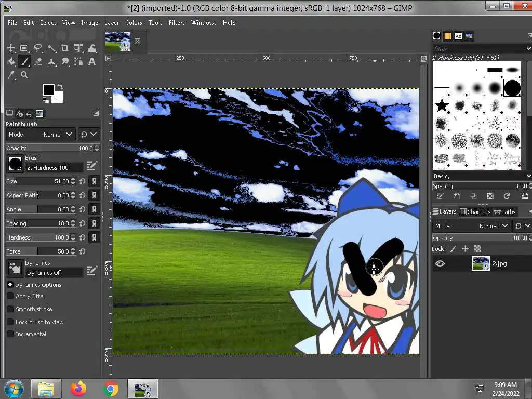Image resolution: width=532 pixels, height=399 pixels.
Task: Click Delete brush icon in Brushes panel
Action: click(490, 196)
